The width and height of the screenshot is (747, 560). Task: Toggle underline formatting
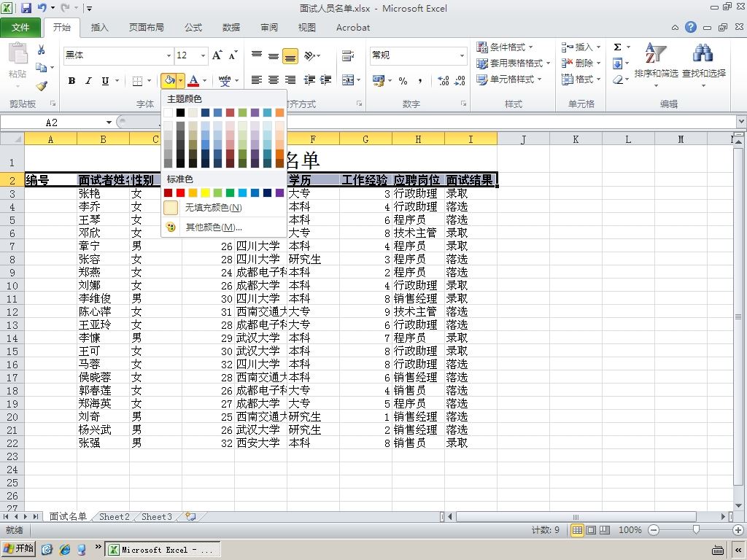pos(105,81)
